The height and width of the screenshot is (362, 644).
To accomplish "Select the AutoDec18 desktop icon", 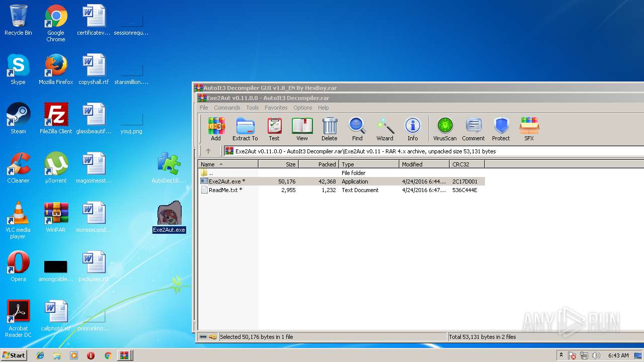I will [169, 168].
